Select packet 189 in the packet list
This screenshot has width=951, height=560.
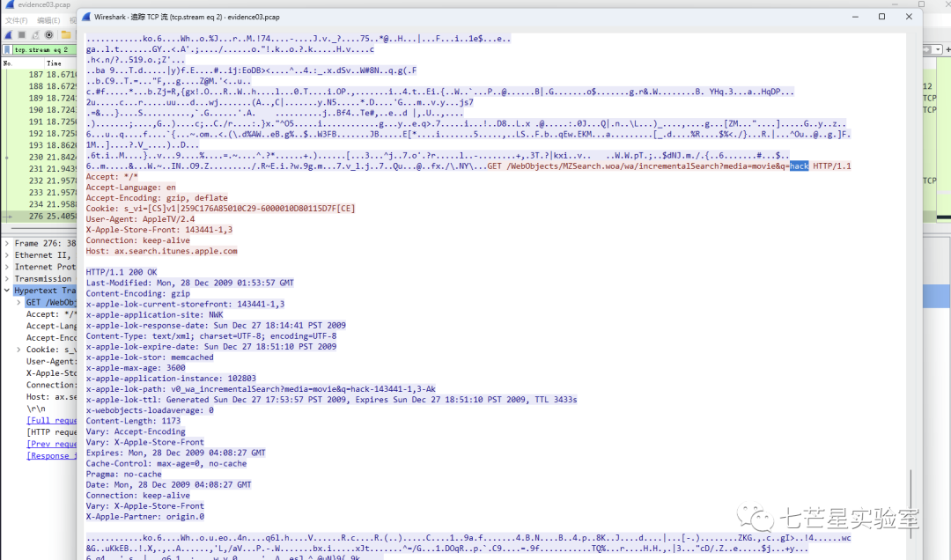(x=40, y=98)
